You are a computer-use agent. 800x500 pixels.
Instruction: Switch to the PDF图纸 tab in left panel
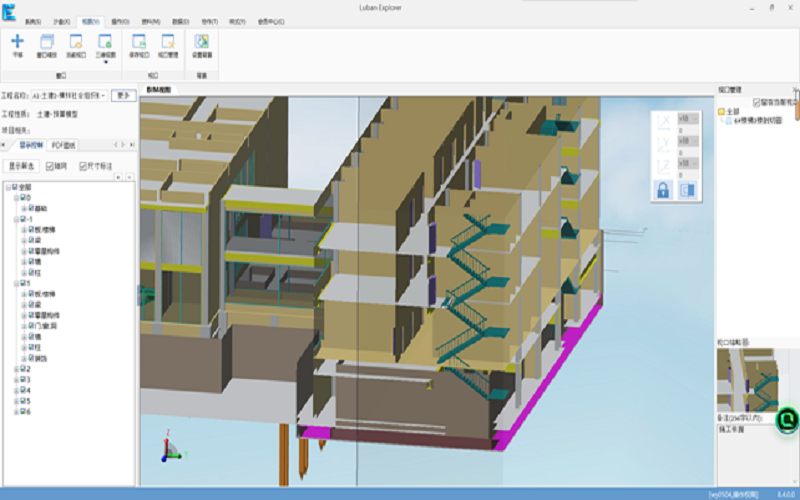click(x=64, y=145)
